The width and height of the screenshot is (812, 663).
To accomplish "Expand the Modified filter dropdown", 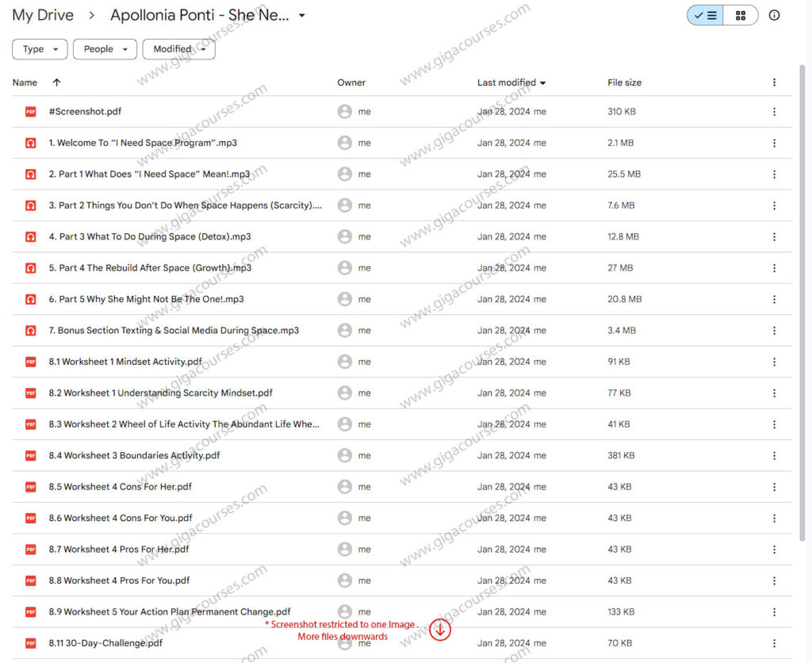I will tap(178, 49).
